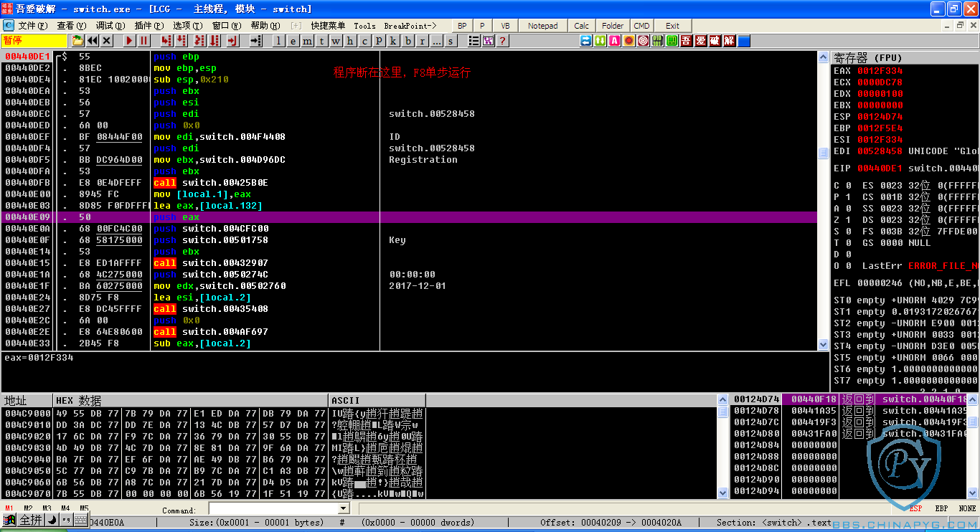Click the CMD button

pyautogui.click(x=641, y=26)
